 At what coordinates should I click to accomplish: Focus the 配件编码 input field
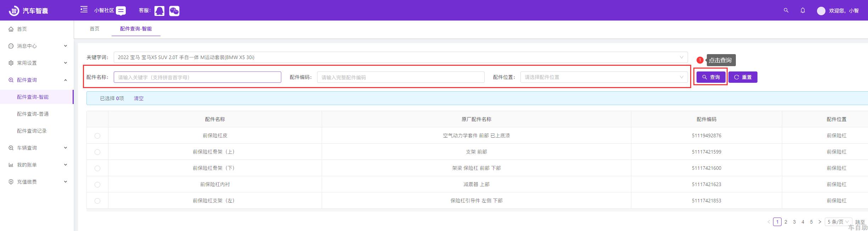(401, 77)
